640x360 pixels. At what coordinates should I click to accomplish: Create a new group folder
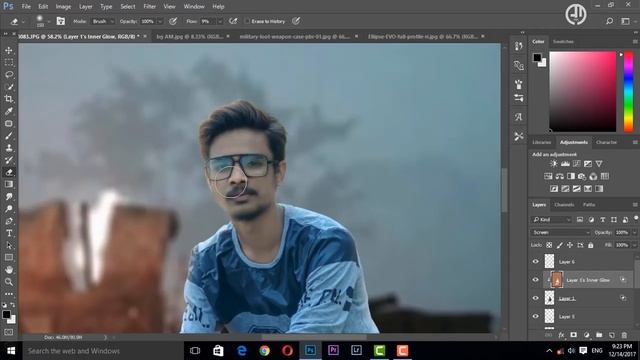tap(599, 335)
